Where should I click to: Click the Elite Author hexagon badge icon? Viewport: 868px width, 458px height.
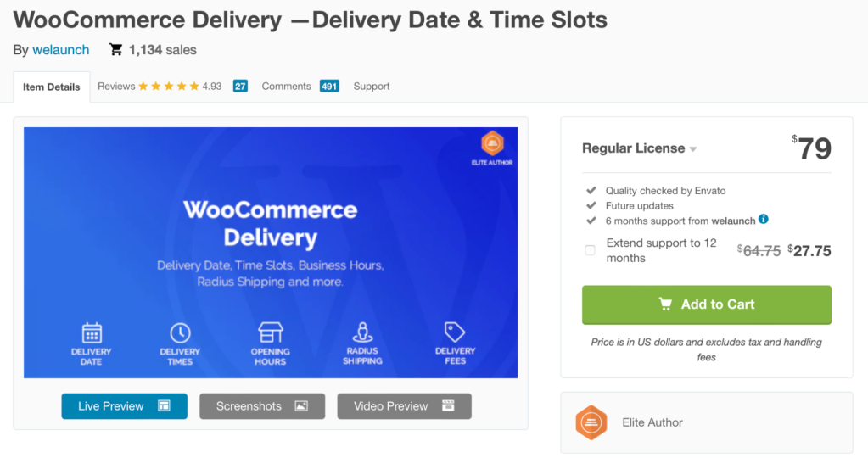pyautogui.click(x=591, y=422)
